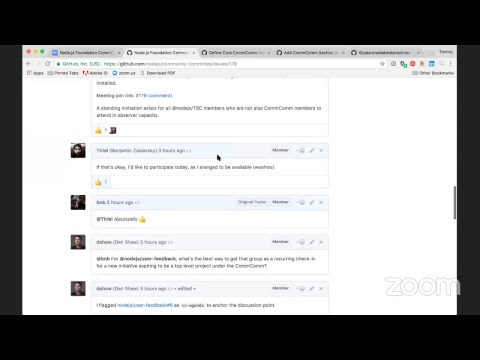Open the Chrome three-dot menu
Screen dimensions: 480x360
(x=450, y=64)
